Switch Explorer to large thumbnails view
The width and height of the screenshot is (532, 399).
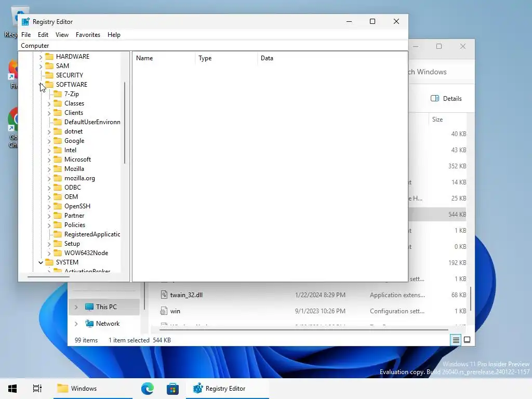tap(467, 340)
